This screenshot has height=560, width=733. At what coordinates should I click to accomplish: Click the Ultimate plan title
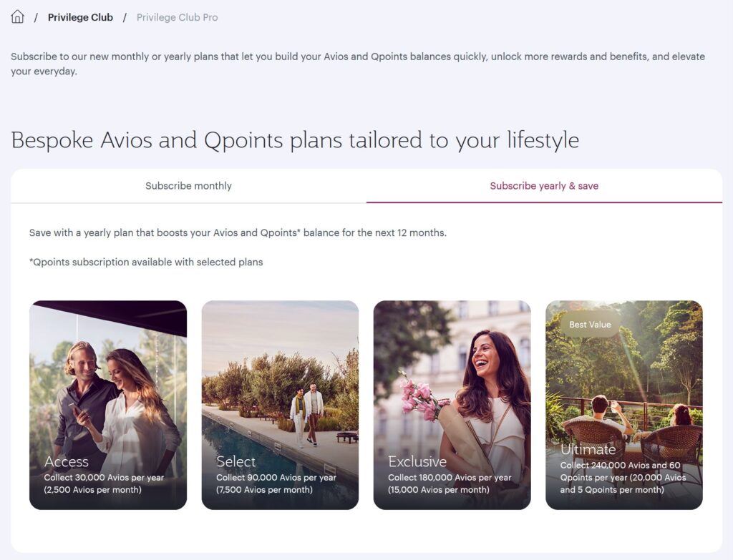pyautogui.click(x=588, y=449)
